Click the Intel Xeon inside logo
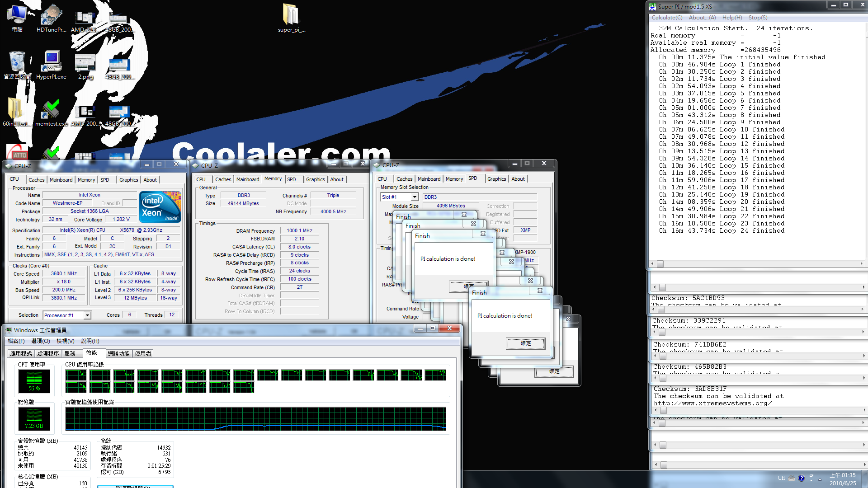The image size is (868, 488). (160, 207)
